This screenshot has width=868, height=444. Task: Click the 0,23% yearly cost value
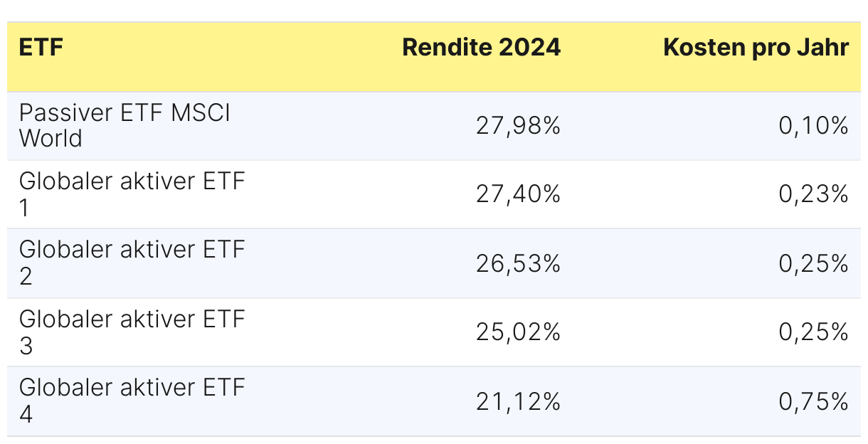(813, 194)
